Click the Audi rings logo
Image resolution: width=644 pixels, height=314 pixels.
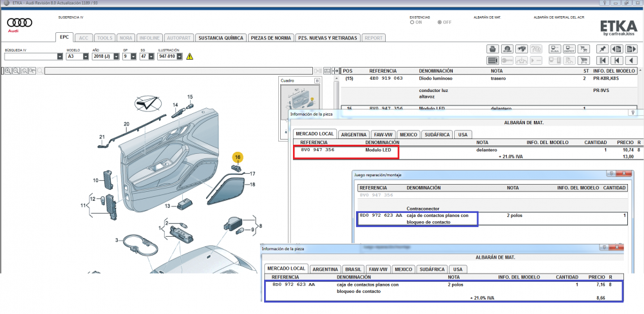click(x=19, y=23)
